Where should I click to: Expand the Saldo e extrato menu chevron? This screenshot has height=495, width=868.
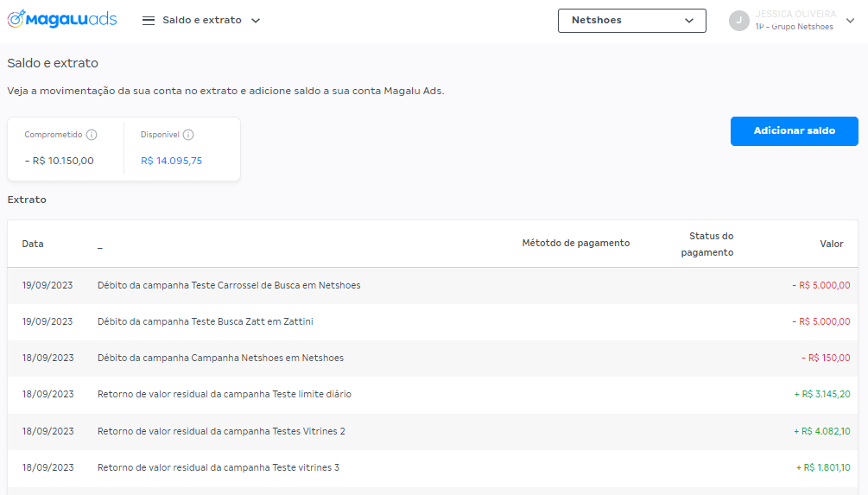[x=256, y=21]
